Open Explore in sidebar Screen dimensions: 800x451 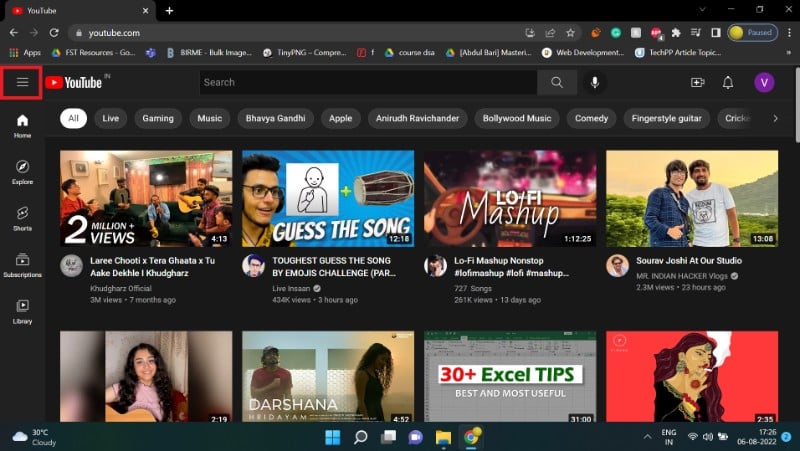[22, 172]
